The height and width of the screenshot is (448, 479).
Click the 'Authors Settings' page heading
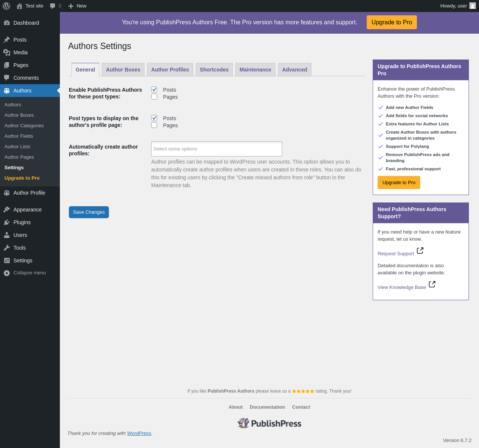(100, 46)
